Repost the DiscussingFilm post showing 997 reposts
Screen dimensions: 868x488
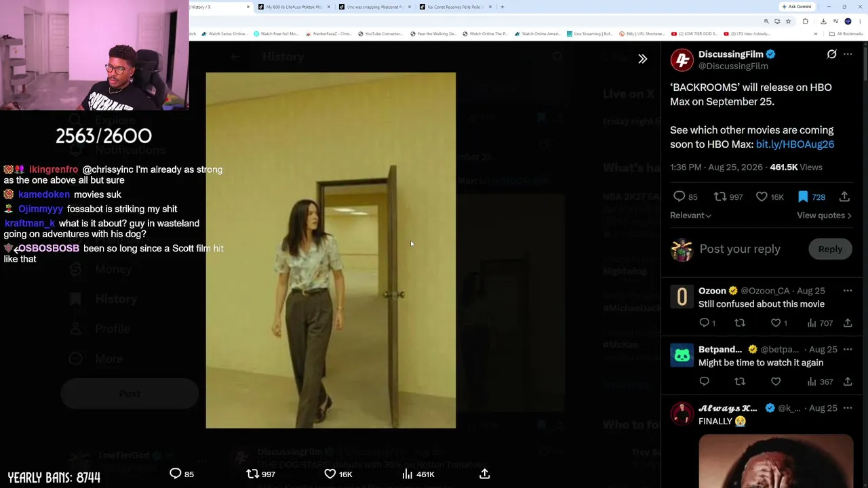728,197
